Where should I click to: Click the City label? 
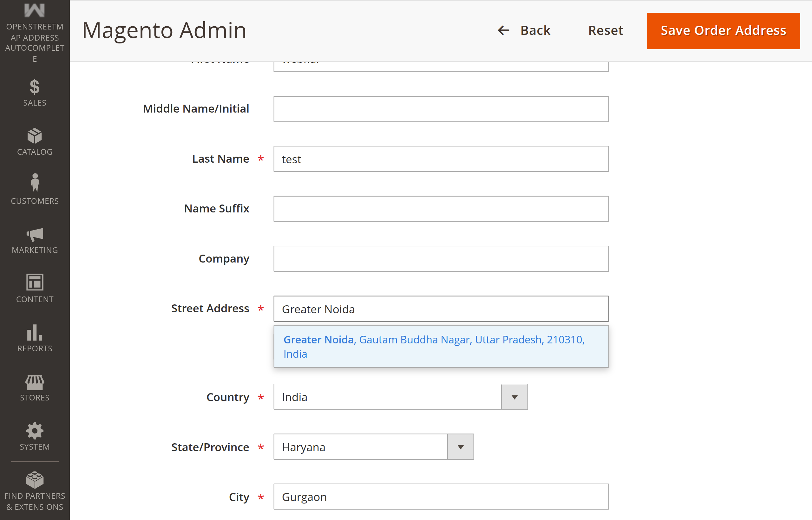pos(239,497)
